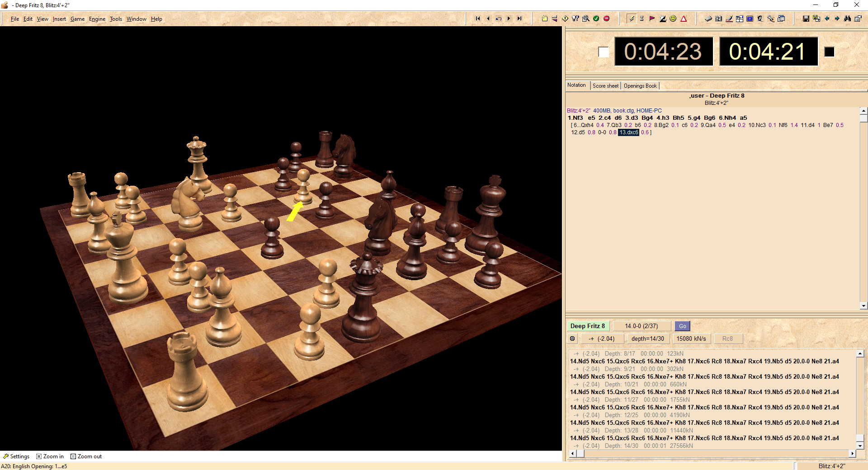Screen dimensions: 868x470
Task: Select highlighted move 13.dxc6 in notation
Action: 628,132
